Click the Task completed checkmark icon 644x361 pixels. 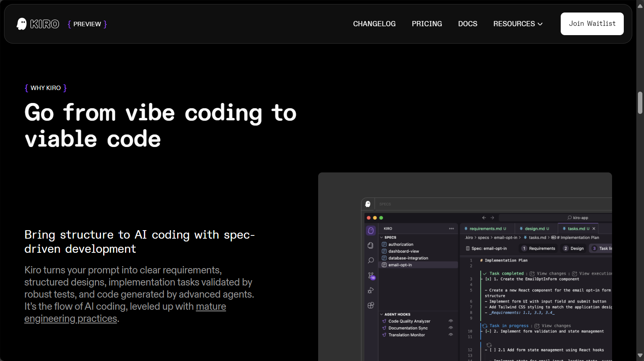click(x=485, y=274)
